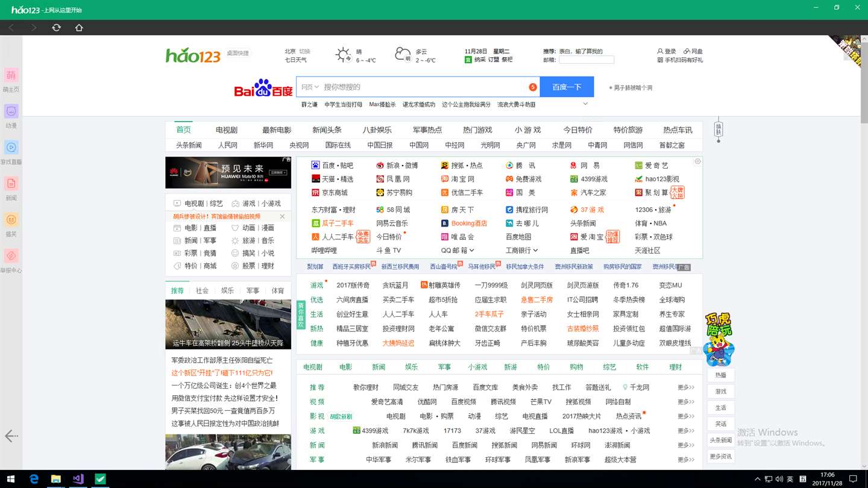This screenshot has height=488, width=868.
Task: Click the hao123 logo
Action: click(193, 55)
